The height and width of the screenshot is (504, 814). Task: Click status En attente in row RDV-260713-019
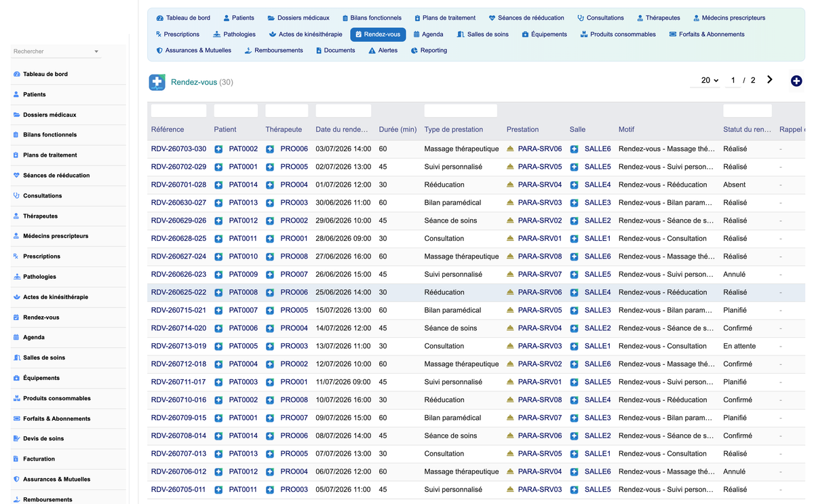[x=739, y=346]
